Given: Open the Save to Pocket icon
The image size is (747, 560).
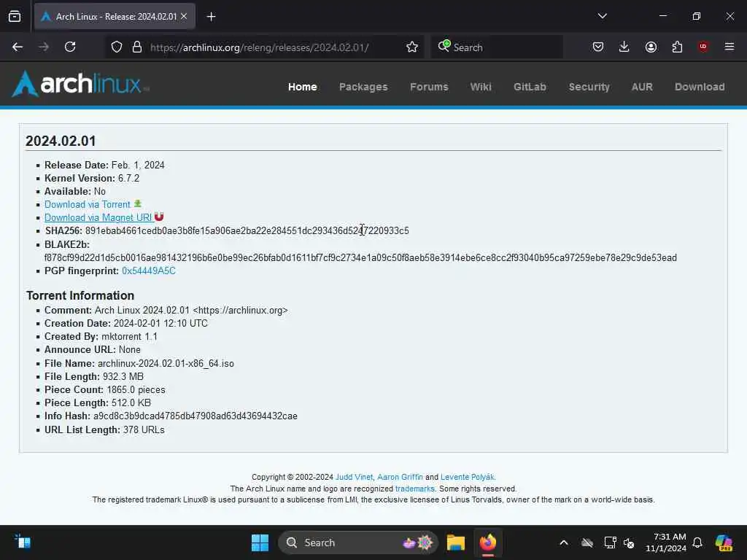Looking at the screenshot, I should coord(598,47).
